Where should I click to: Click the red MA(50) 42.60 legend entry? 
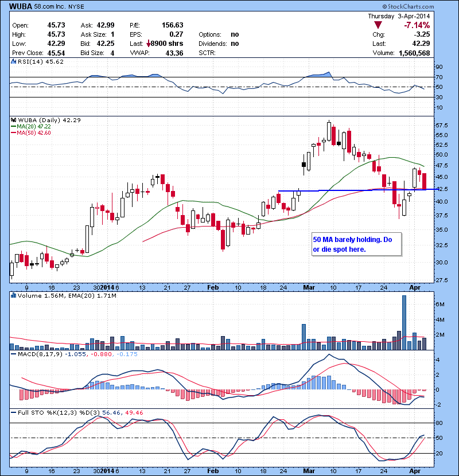(31, 132)
